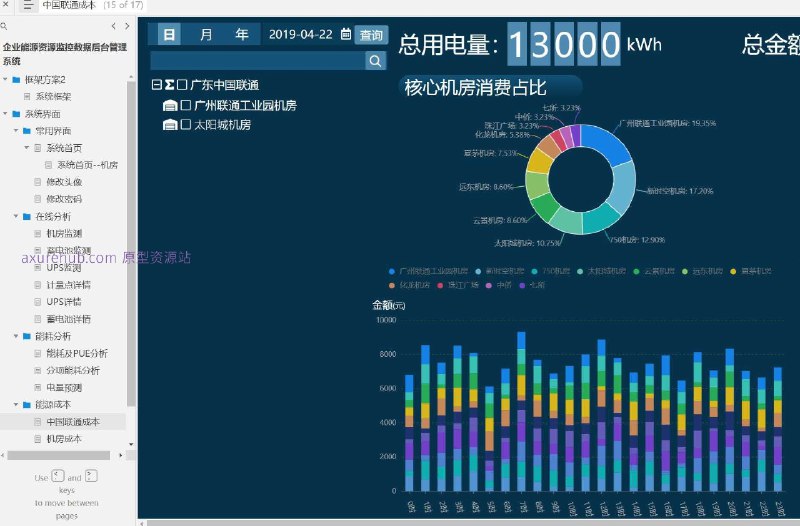Viewport: 800px width, 526px height.
Task: Click the folder icon of 能源成本
Action: (x=27, y=405)
